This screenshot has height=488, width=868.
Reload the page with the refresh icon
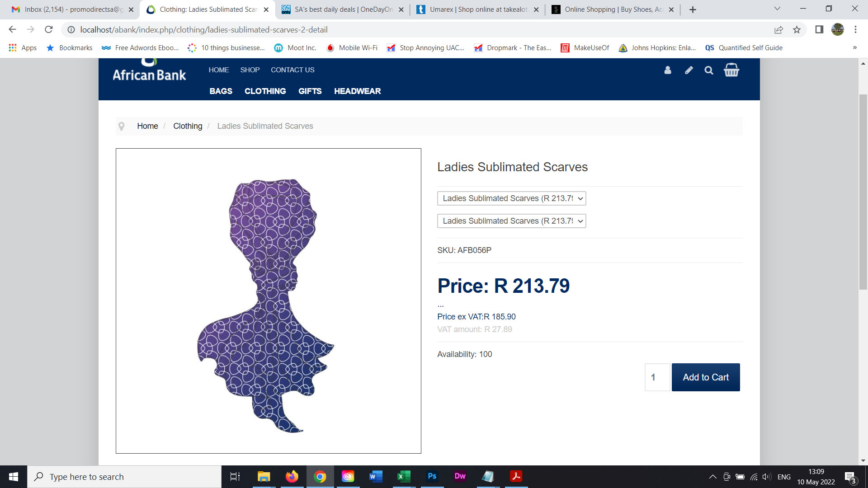click(49, 29)
